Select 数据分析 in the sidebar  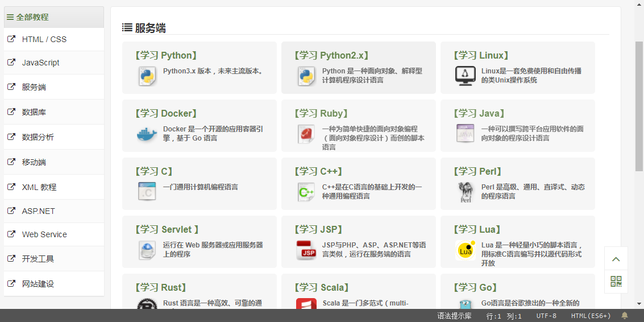(x=54, y=137)
